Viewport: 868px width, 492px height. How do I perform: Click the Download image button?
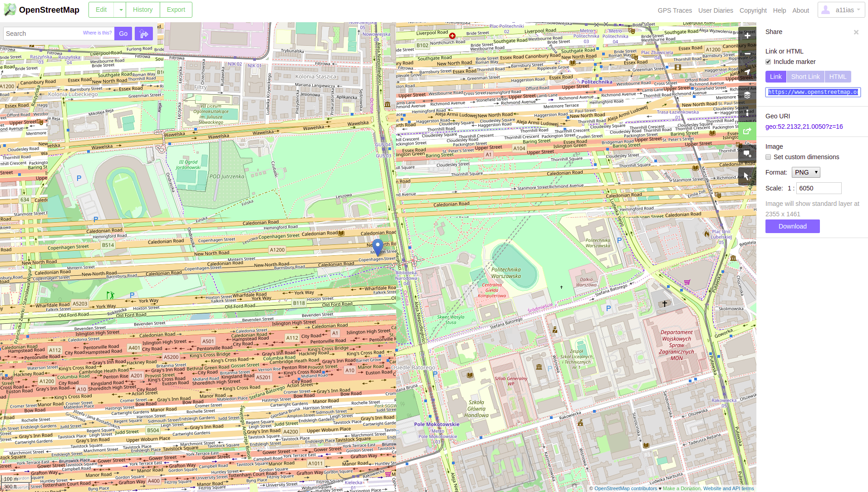click(x=793, y=226)
